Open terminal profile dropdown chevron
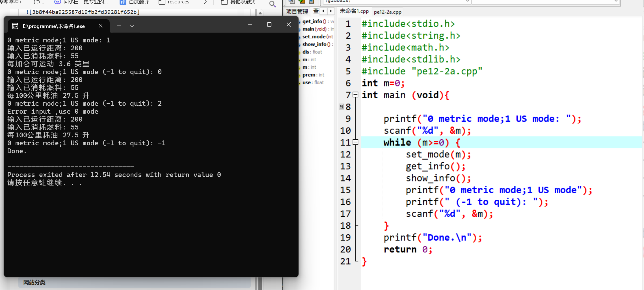This screenshot has height=290, width=644. point(132,26)
